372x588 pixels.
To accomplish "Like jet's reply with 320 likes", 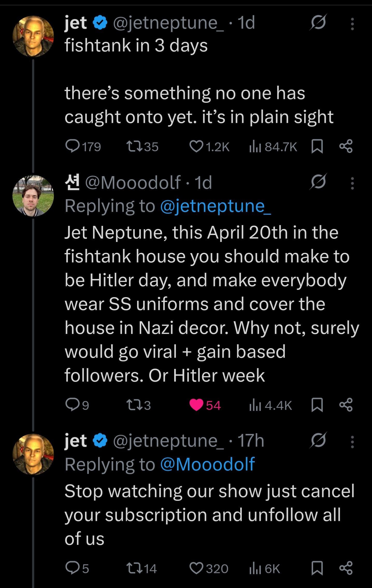I will tap(196, 568).
